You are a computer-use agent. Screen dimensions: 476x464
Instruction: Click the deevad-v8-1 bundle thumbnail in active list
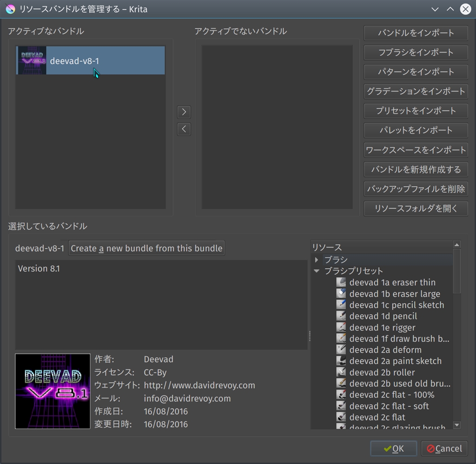(x=32, y=60)
